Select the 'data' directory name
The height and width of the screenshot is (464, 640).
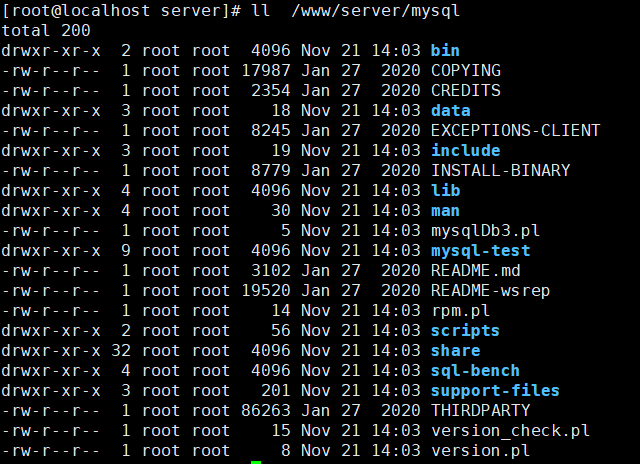[x=451, y=111]
